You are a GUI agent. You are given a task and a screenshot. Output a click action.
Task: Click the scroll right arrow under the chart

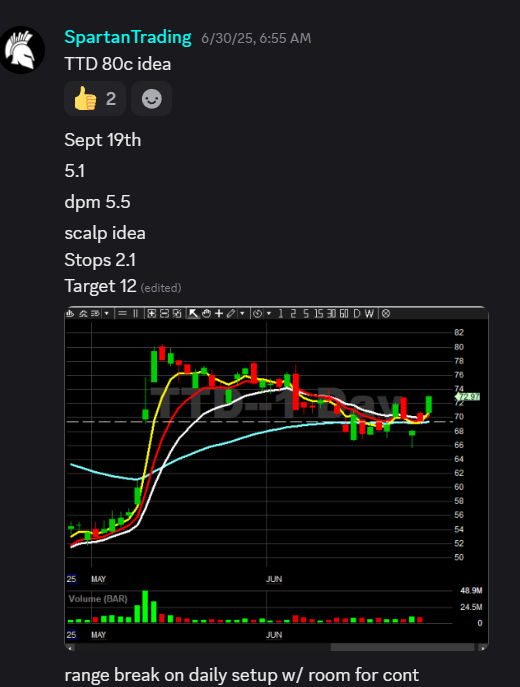click(x=483, y=648)
